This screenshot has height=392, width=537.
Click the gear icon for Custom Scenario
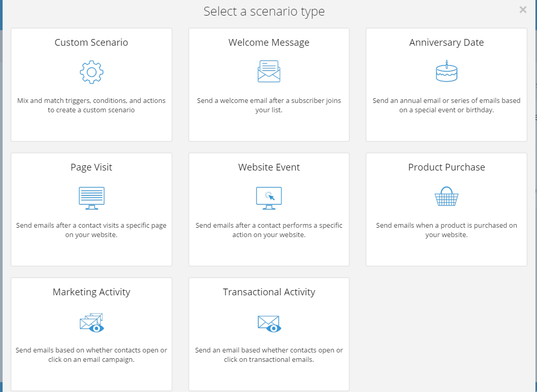(91, 72)
